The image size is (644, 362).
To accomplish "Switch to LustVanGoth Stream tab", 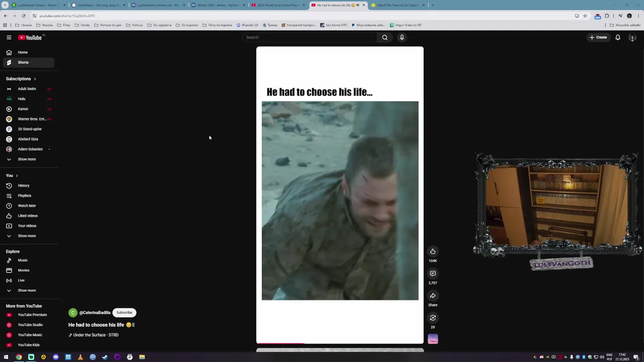I will coord(38,5).
